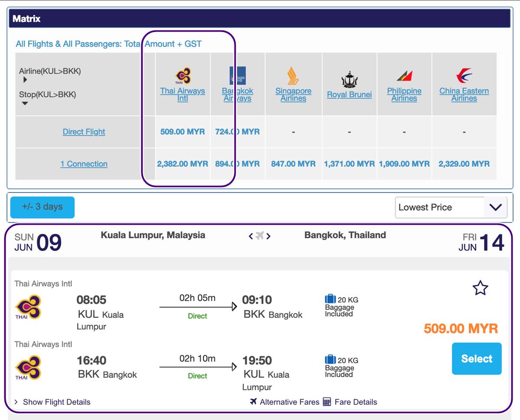
Task: Open the Alternative Fares link
Action: [x=285, y=402]
